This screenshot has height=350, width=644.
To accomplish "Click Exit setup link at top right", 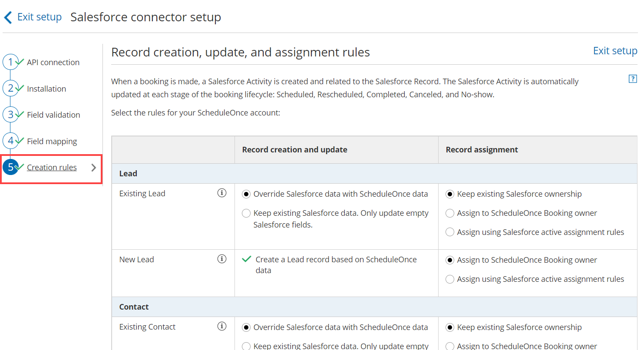I will click(x=615, y=51).
